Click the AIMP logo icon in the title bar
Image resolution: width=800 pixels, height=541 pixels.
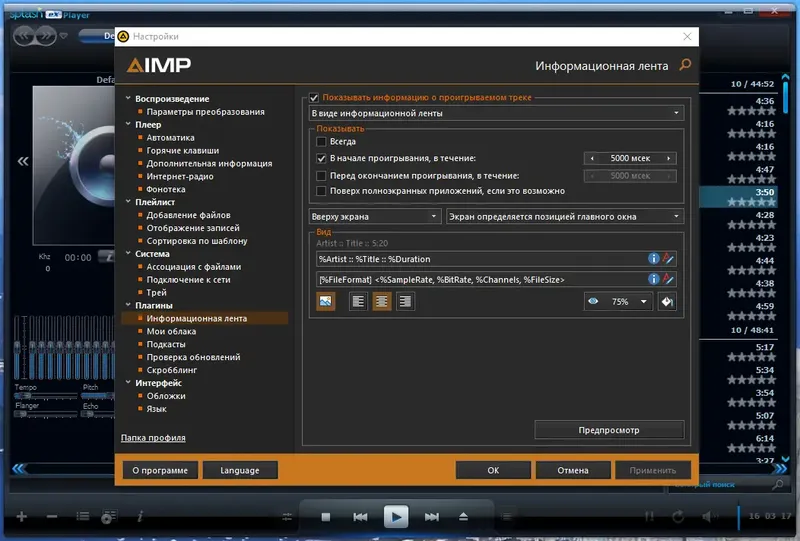pyautogui.click(x=123, y=36)
